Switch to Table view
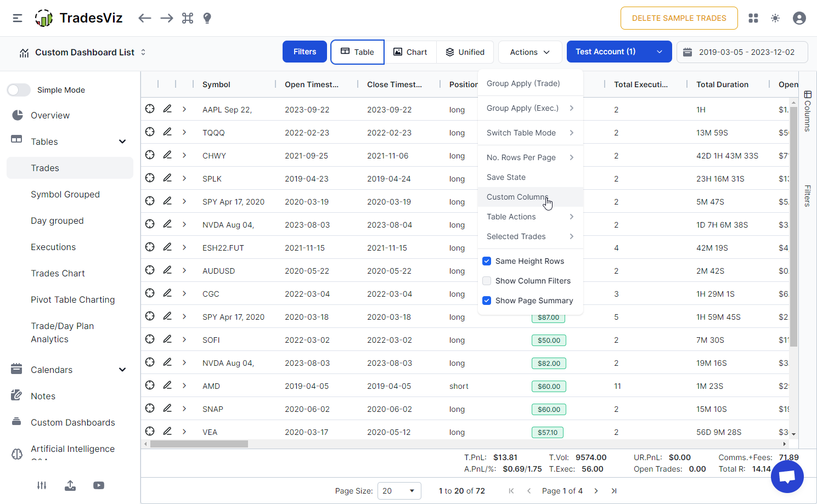817x504 pixels. 357,52
